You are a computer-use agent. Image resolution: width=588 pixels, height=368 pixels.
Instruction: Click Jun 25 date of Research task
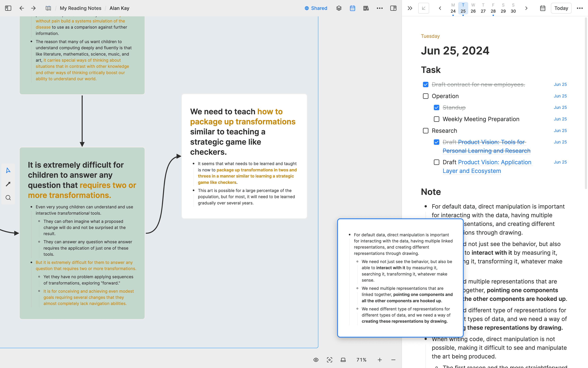(560, 131)
